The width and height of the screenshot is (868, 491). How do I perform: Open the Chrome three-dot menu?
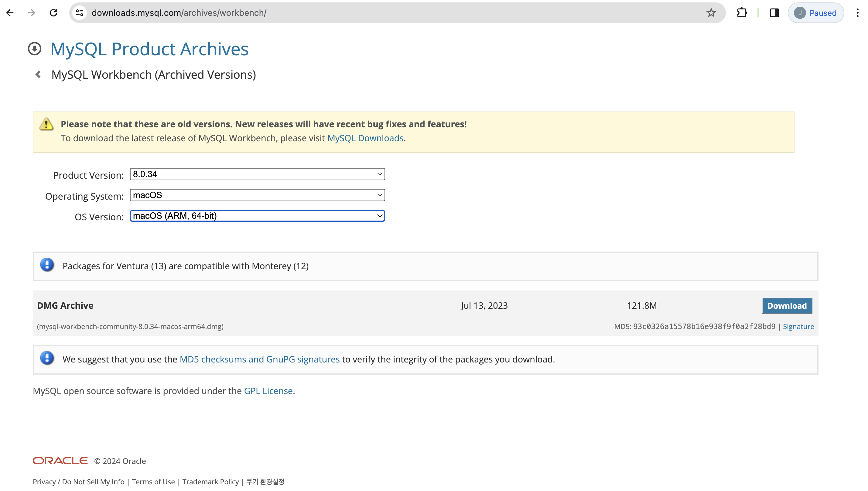pyautogui.click(x=857, y=13)
